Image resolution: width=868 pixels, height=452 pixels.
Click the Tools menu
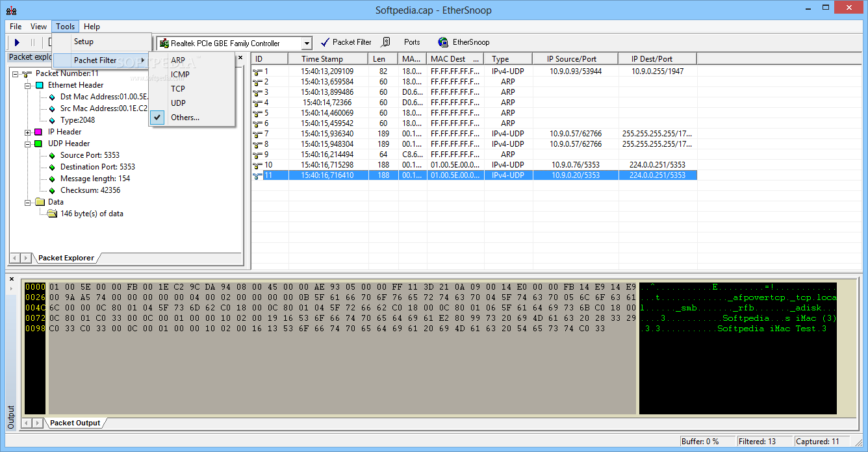65,27
